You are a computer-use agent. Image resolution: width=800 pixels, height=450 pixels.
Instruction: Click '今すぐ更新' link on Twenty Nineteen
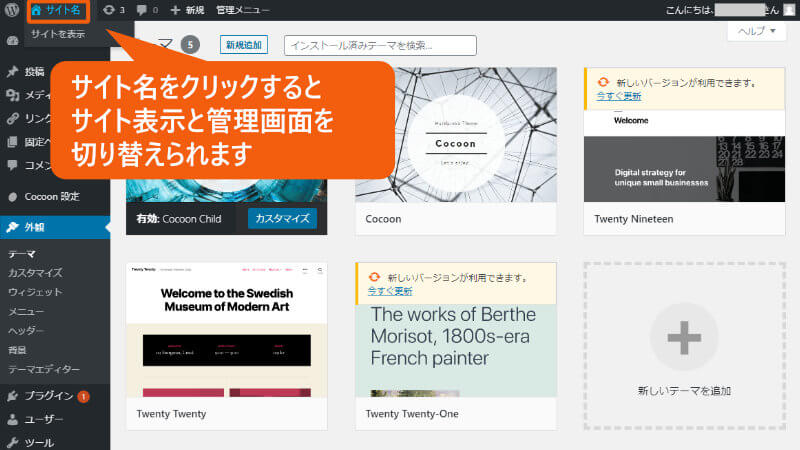click(x=619, y=96)
